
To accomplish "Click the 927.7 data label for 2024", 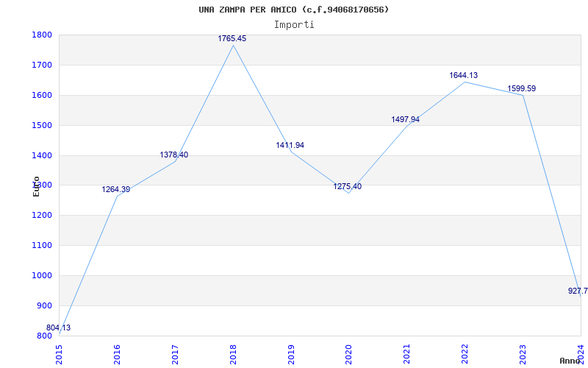I will pos(578,291).
